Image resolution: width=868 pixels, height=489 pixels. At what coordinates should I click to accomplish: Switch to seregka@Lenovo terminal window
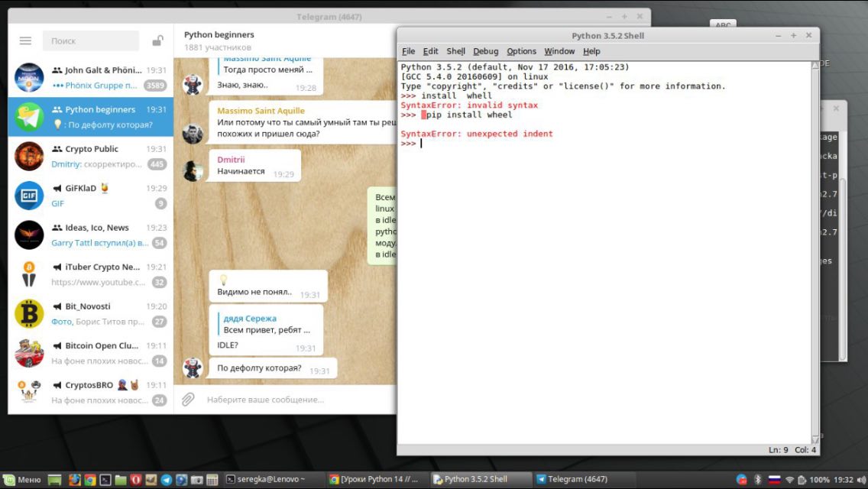point(274,480)
